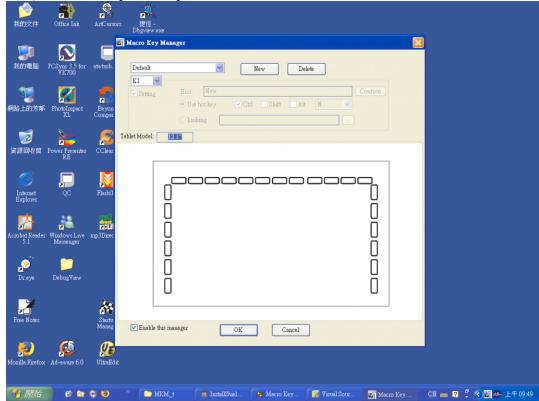
Task: Toggle the Shift modifier checkbox
Action: pyautogui.click(x=264, y=104)
